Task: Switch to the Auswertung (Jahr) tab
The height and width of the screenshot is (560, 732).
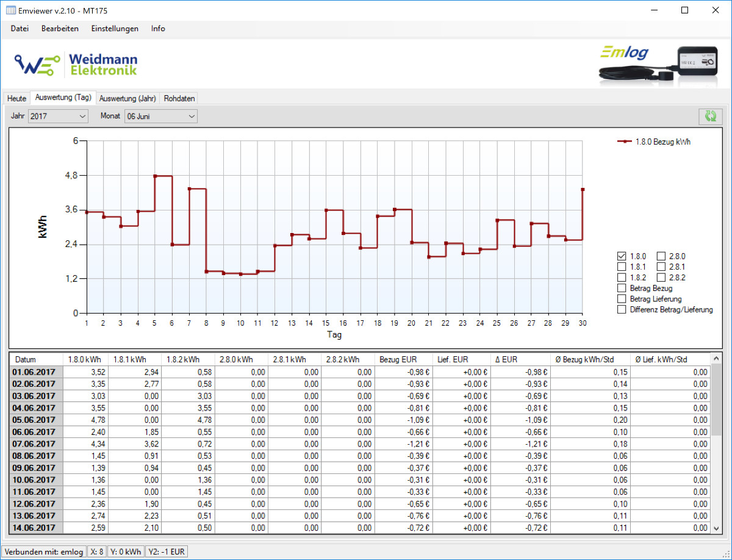Action: [128, 98]
